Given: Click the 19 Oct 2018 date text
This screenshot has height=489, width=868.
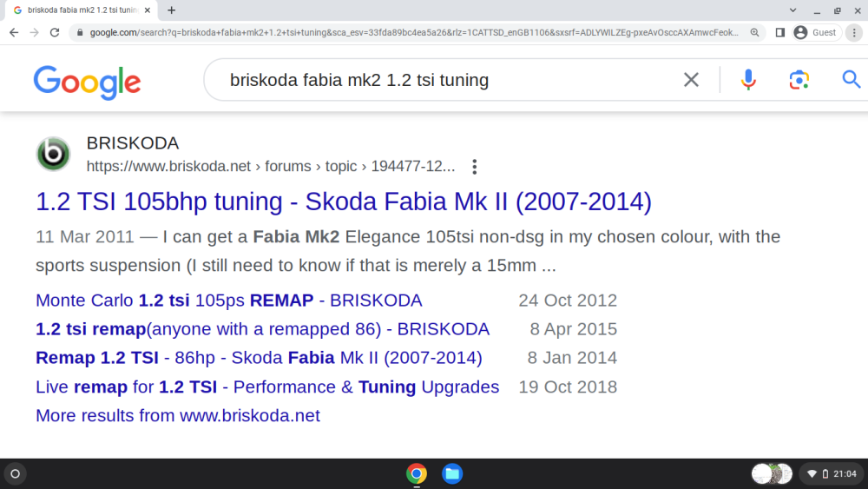Looking at the screenshot, I should tap(568, 387).
